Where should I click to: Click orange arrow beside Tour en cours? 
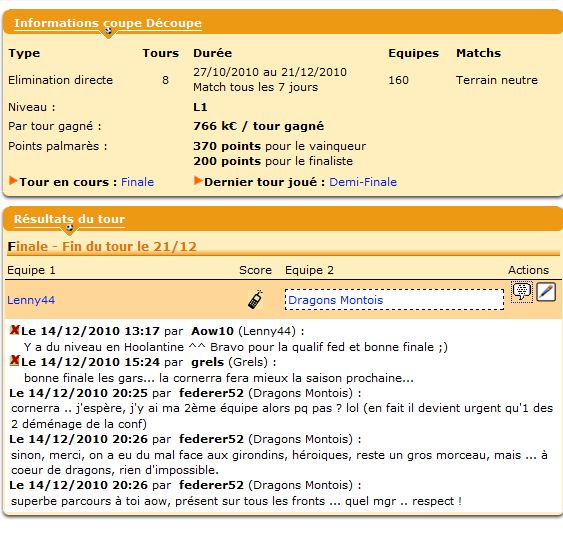[x=13, y=180]
